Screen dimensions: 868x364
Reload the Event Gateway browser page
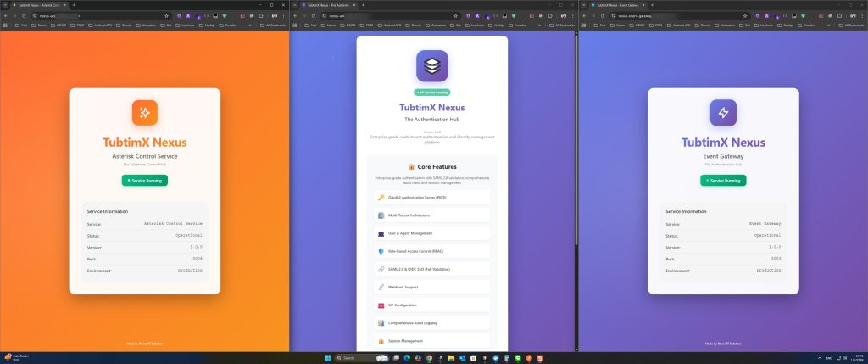pyautogui.click(x=604, y=15)
